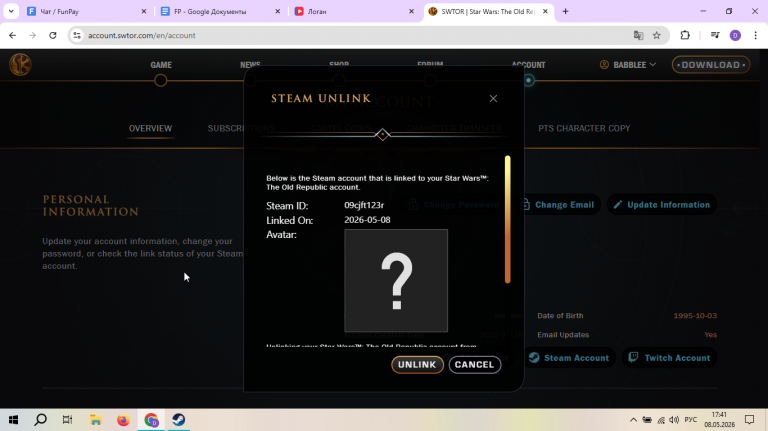Close the Steam Unlink dialog with X
The height and width of the screenshot is (431, 768).
[x=493, y=98]
